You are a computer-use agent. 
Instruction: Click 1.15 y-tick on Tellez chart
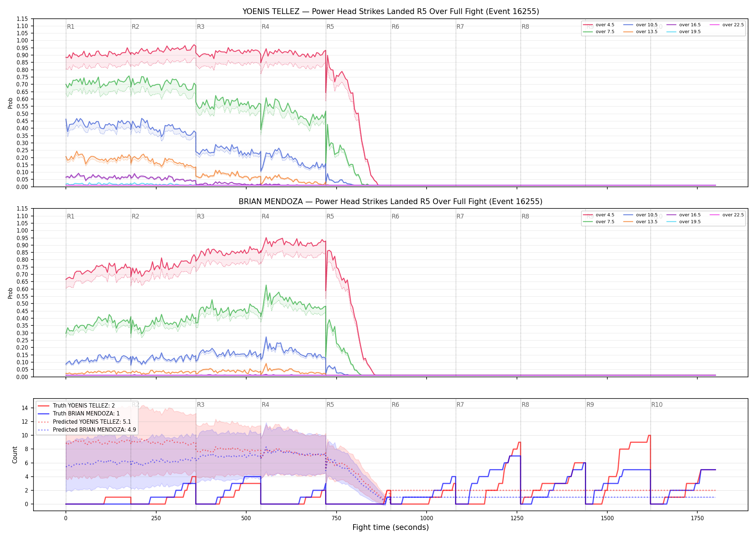coord(22,19)
